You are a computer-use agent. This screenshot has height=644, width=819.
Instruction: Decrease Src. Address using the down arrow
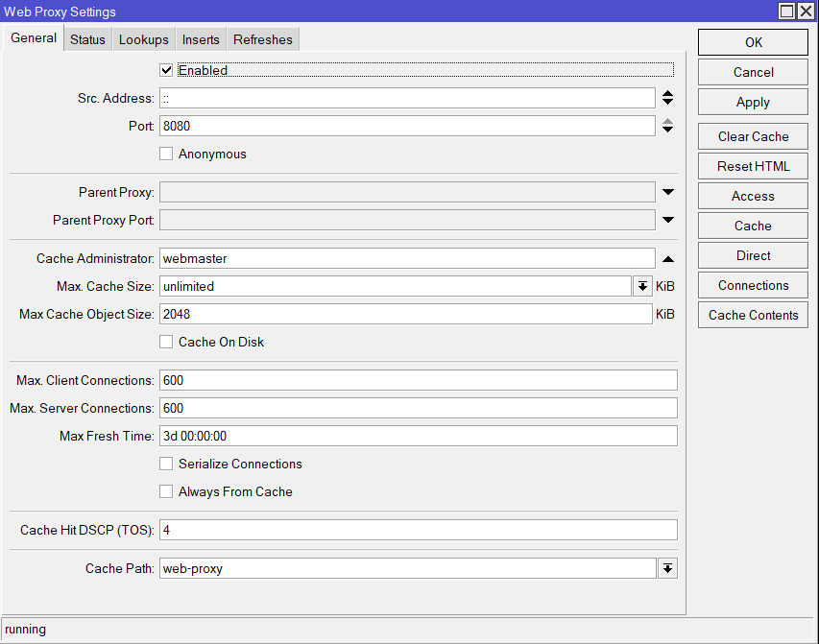667,102
